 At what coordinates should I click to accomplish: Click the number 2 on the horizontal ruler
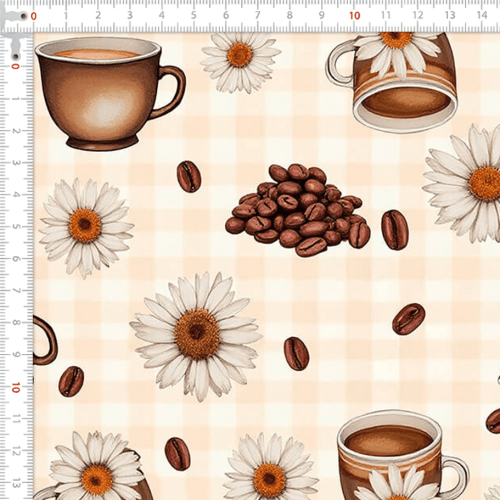pyautogui.click(x=98, y=15)
